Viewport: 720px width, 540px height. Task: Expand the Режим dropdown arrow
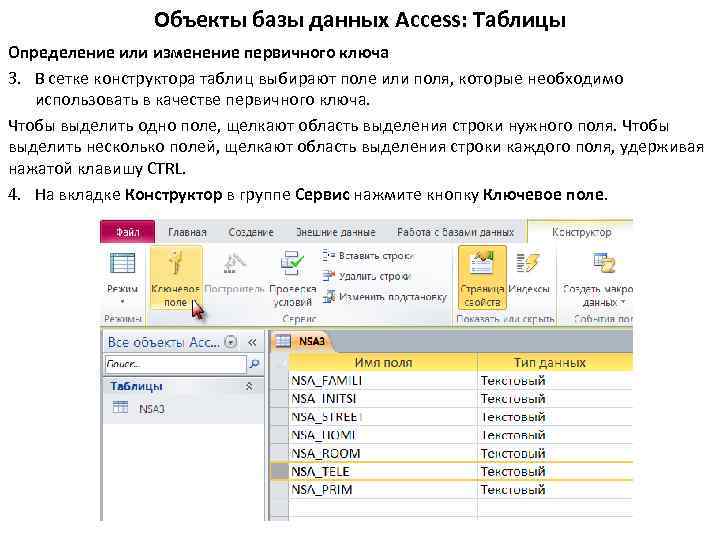coord(123,302)
